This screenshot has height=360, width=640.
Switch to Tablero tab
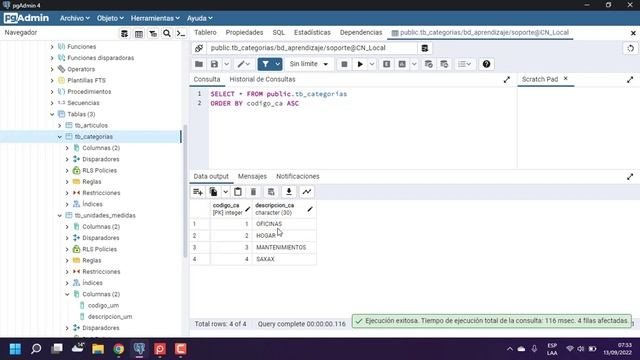point(205,33)
